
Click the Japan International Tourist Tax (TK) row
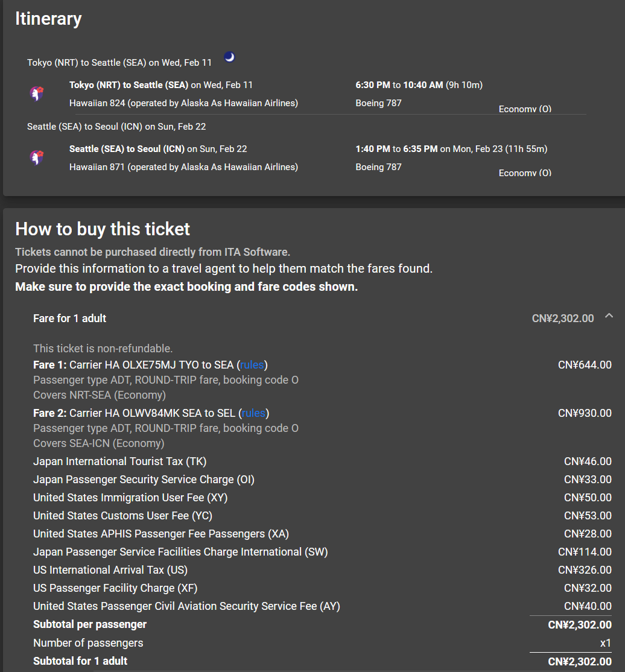119,461
